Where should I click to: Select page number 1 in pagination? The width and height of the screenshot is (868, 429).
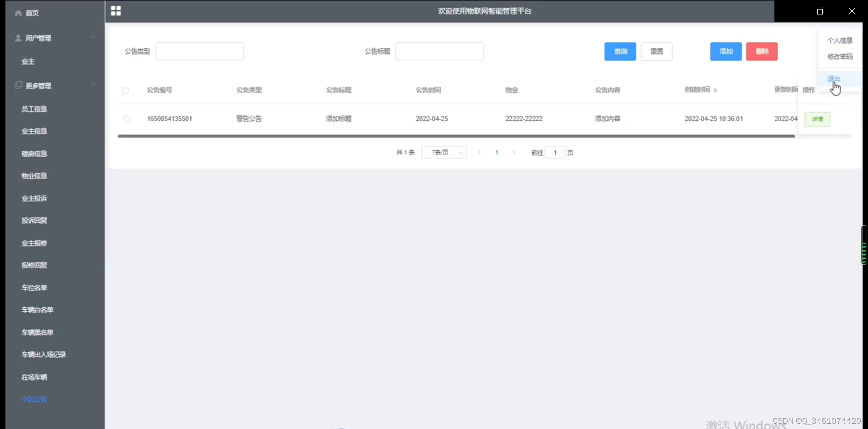pyautogui.click(x=497, y=153)
